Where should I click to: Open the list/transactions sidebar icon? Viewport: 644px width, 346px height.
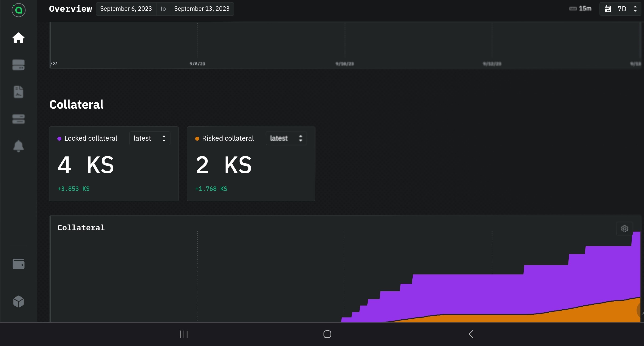(x=18, y=119)
